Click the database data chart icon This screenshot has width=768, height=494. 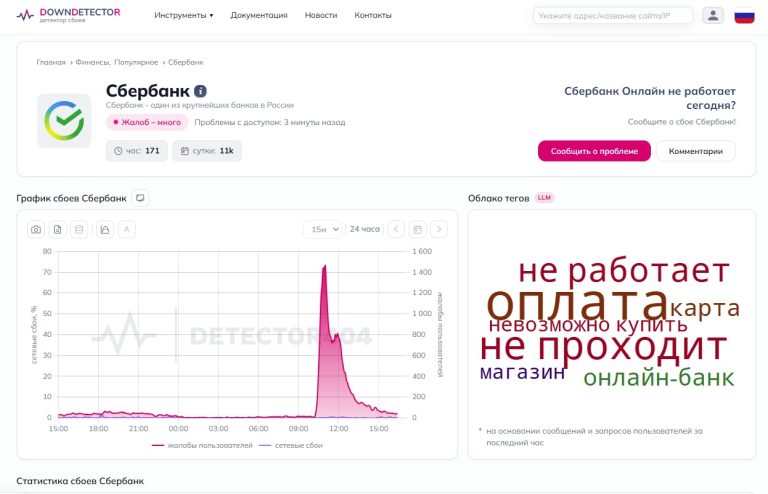(79, 229)
